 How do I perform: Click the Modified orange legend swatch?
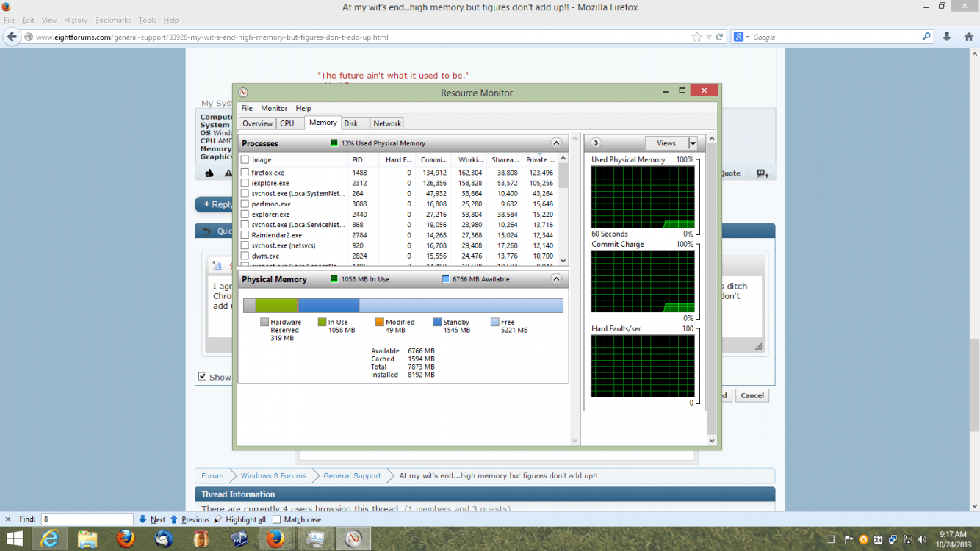[x=380, y=322]
